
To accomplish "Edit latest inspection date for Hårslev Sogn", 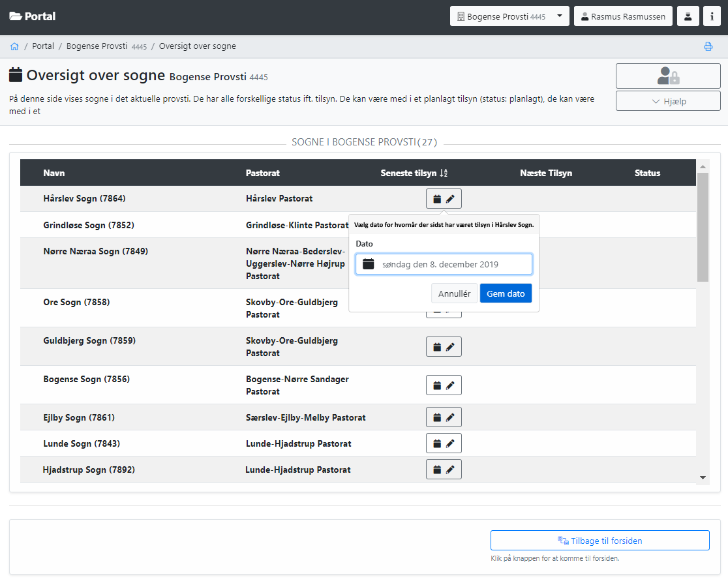I will (444, 199).
